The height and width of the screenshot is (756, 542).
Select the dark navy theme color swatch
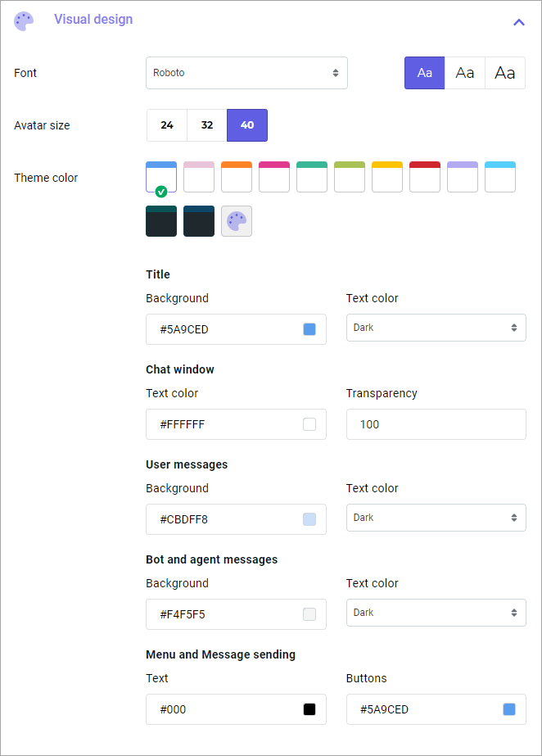pos(198,220)
